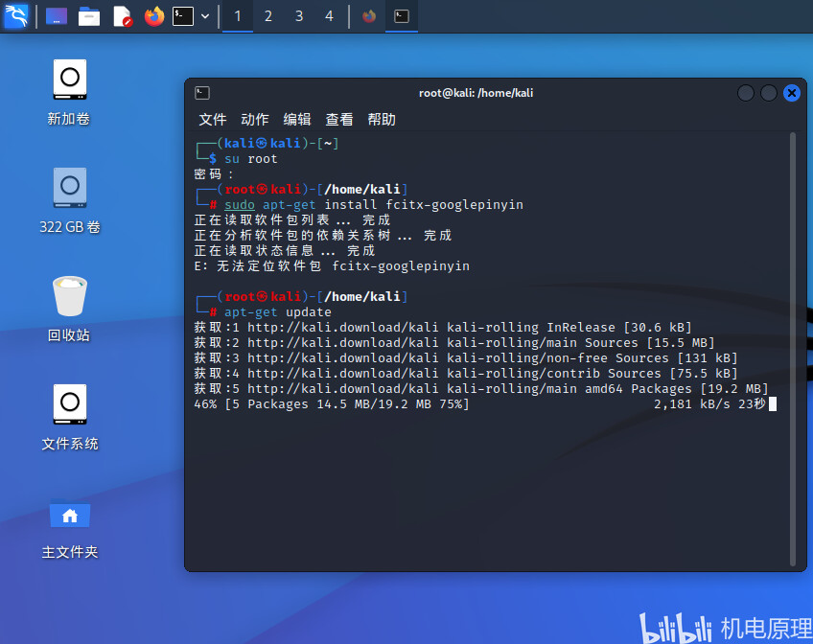813x644 pixels.
Task: Launch Firefox from the panel launcher
Action: [x=154, y=16]
